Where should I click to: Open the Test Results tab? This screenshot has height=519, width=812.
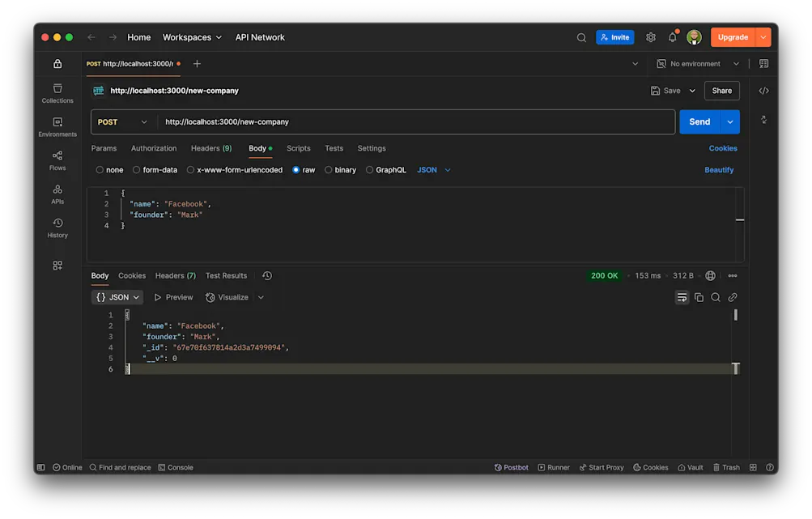coord(227,275)
